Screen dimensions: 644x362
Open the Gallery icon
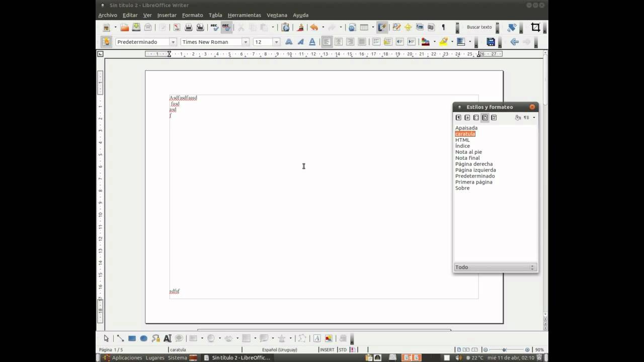[x=420, y=28]
